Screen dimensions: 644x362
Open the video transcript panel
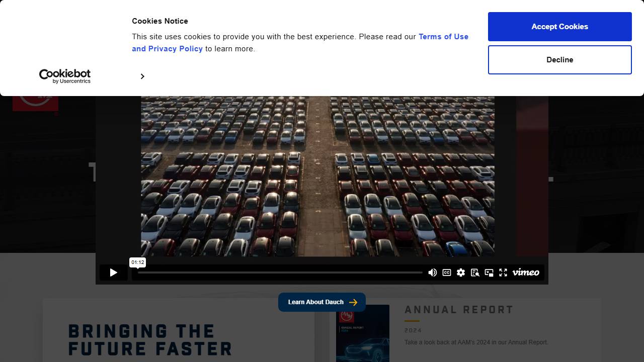474,273
